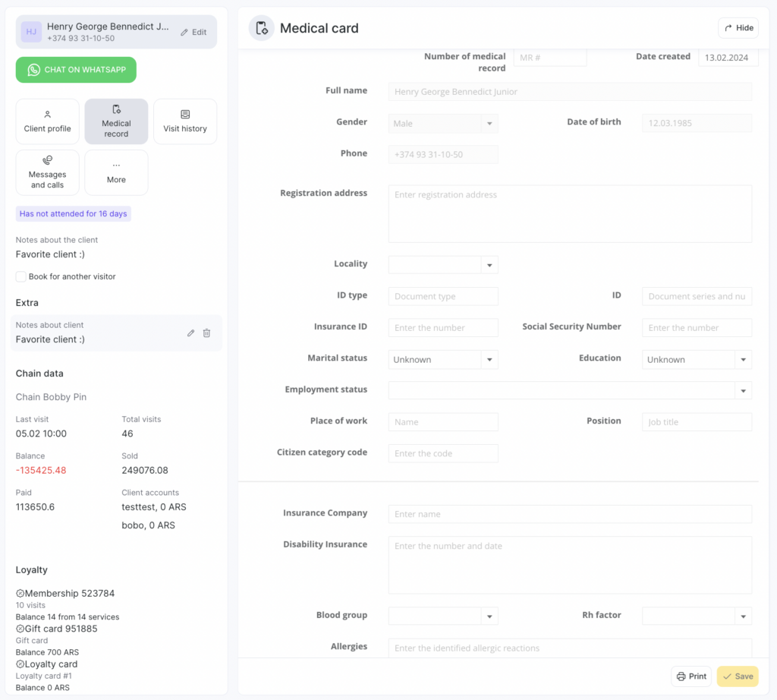Expand the Locality dropdown

(489, 265)
